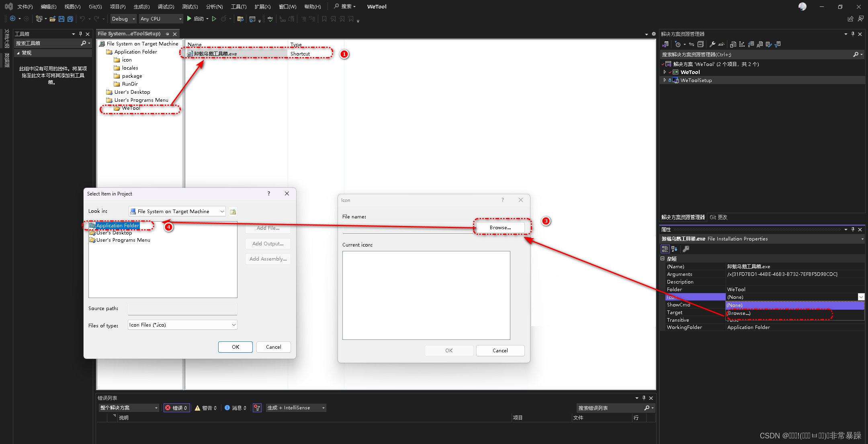
Task: Click OK in Select Item in Project dialog
Action: pos(235,347)
